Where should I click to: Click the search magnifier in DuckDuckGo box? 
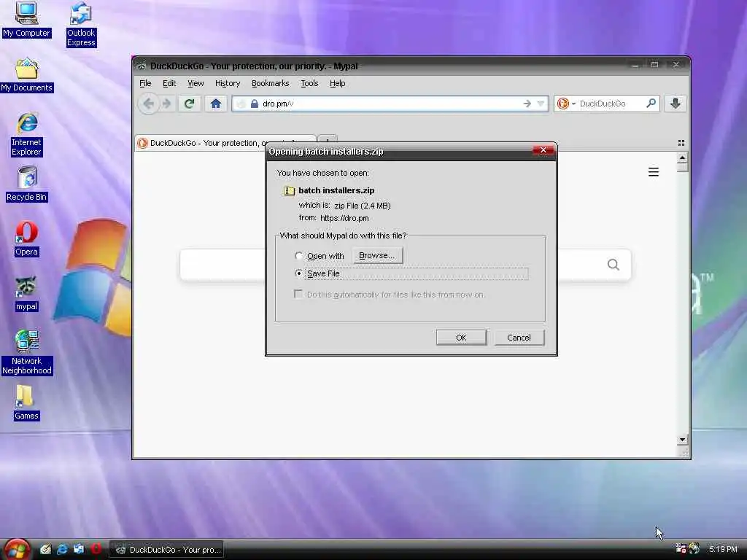tap(651, 103)
